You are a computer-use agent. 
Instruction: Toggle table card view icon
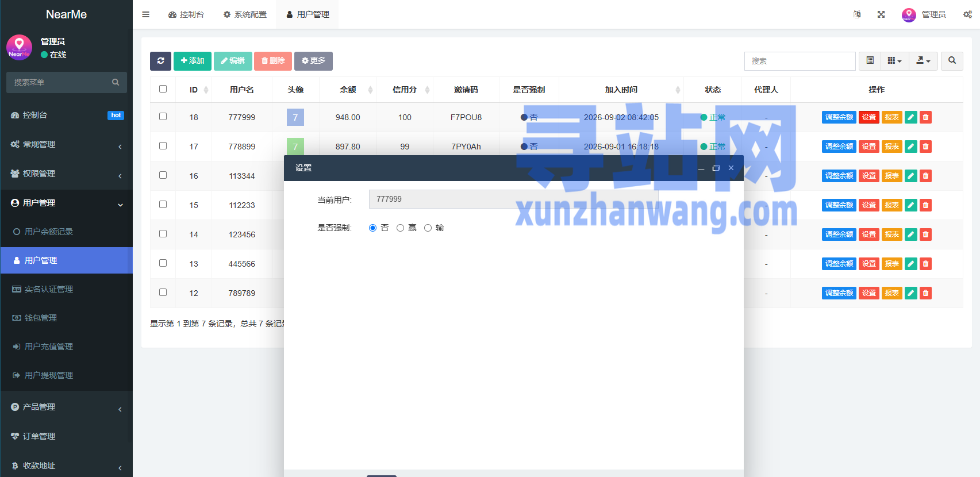[x=870, y=61]
